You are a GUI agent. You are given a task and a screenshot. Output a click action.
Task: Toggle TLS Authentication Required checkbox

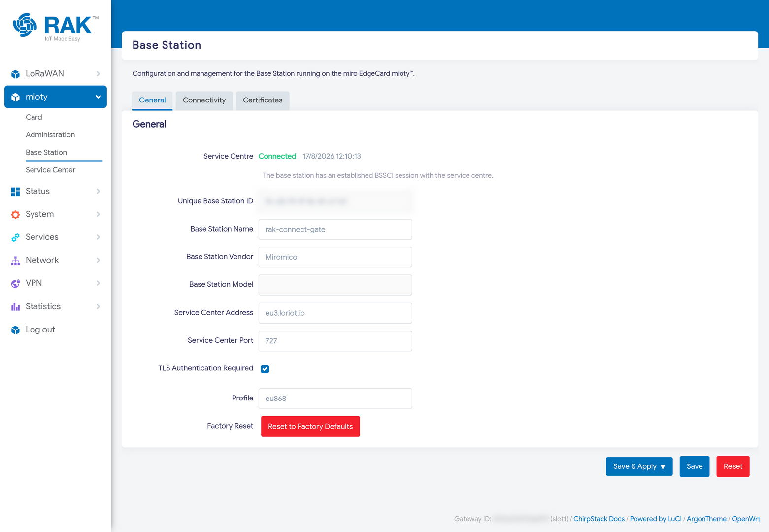click(x=265, y=369)
